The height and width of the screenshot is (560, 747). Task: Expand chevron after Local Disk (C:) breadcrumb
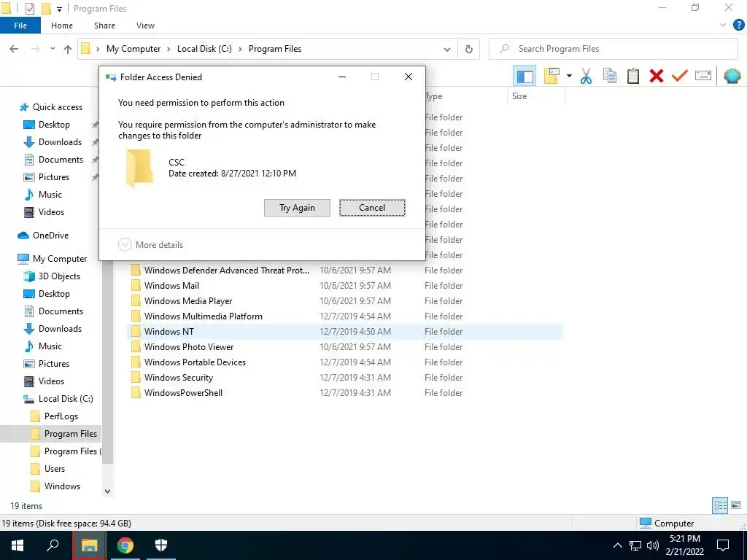[240, 49]
